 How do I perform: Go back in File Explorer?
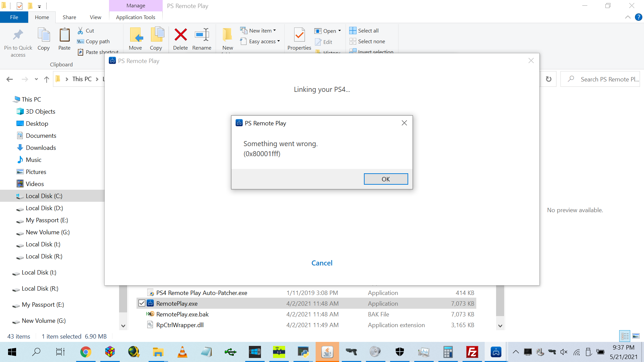point(10,79)
